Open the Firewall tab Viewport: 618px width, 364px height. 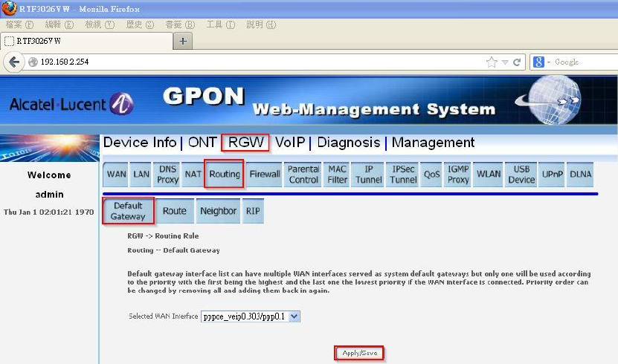(265, 175)
